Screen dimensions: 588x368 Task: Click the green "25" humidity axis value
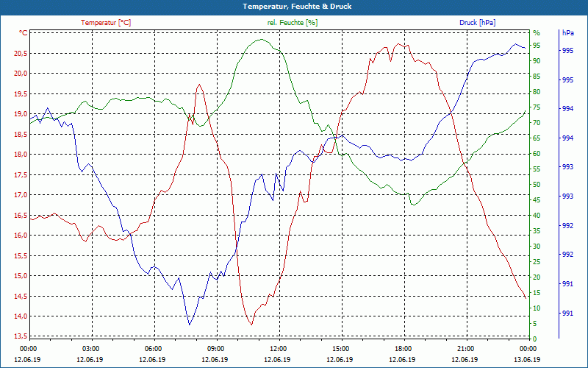point(537,262)
